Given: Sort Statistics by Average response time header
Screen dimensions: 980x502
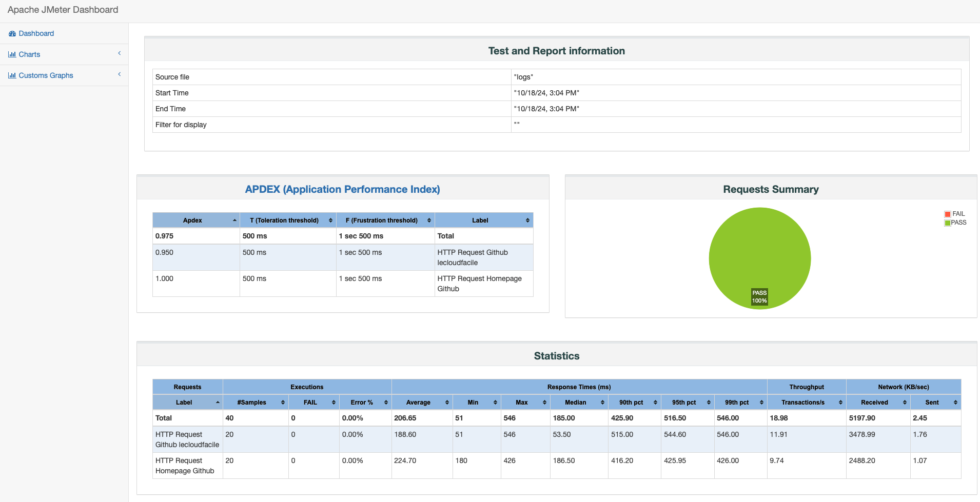Looking at the screenshot, I should click(x=418, y=403).
